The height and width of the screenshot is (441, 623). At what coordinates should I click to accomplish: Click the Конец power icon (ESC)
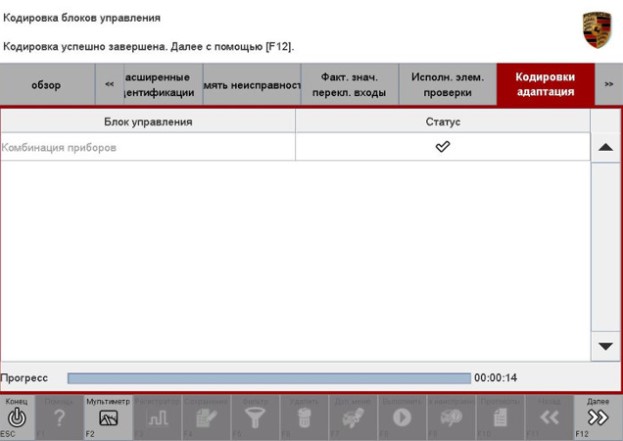pos(20,417)
